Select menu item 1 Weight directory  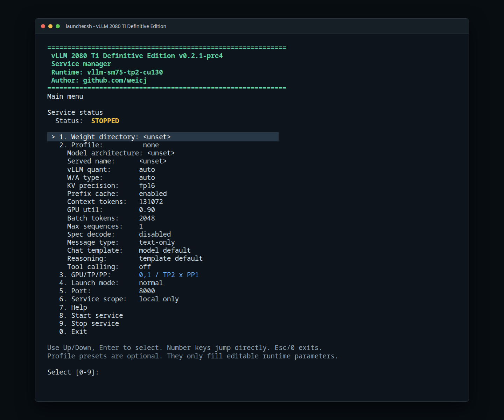(163, 137)
